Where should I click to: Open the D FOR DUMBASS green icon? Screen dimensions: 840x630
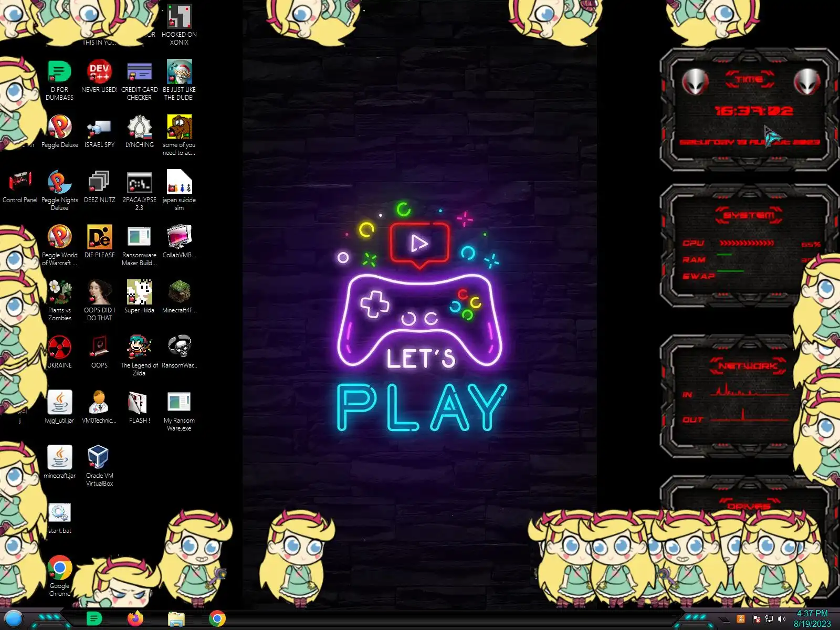coord(59,80)
